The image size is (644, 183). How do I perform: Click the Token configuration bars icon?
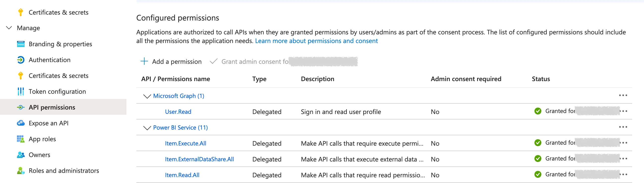(21, 91)
